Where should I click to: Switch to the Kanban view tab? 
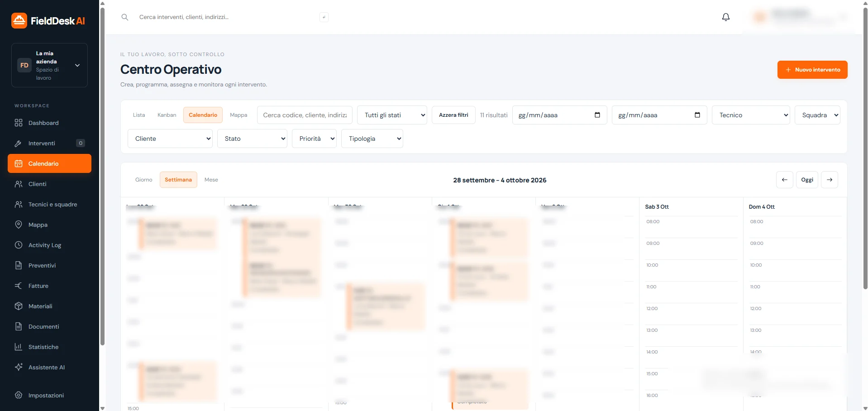(167, 115)
